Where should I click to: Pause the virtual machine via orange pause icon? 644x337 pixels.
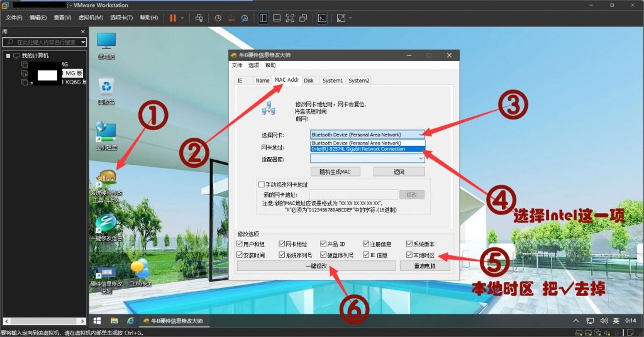[173, 18]
